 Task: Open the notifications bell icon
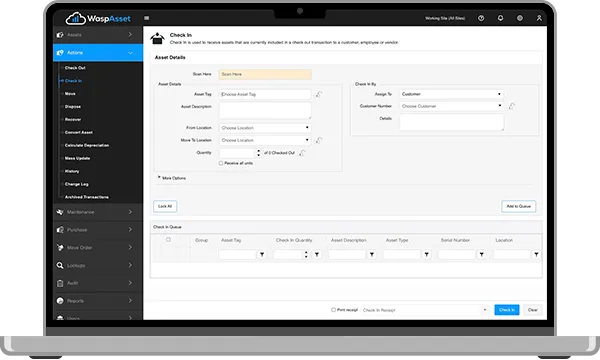pos(500,18)
